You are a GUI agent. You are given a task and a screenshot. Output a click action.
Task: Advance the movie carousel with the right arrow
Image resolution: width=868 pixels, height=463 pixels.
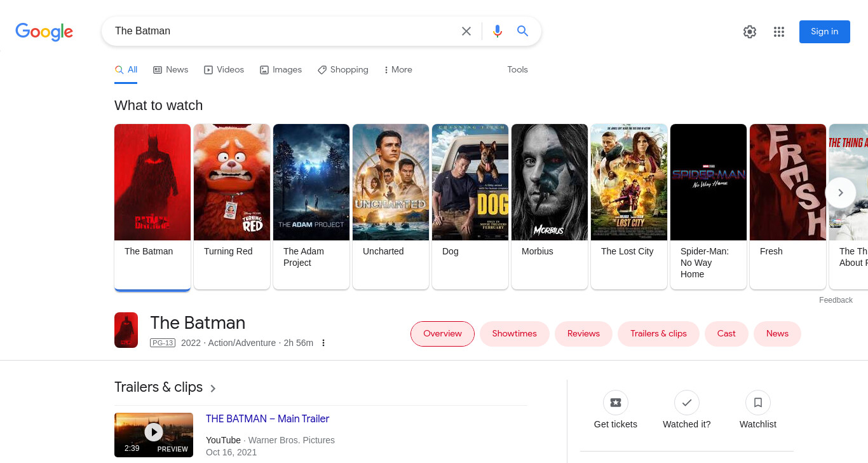[841, 193]
